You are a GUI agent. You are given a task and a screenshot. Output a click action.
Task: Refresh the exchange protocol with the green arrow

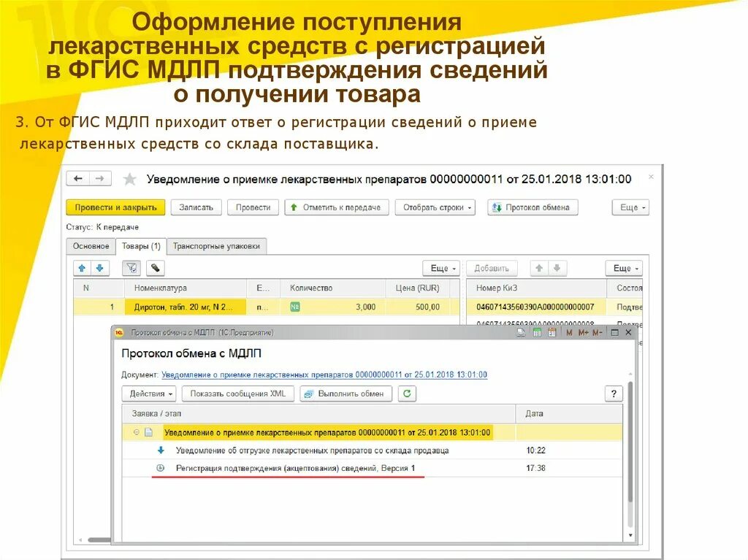click(407, 394)
